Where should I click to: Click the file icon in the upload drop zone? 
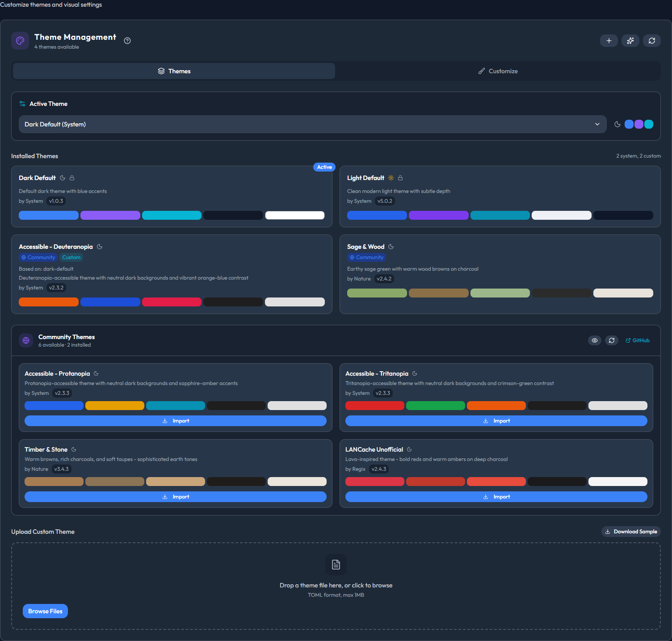pos(336,565)
